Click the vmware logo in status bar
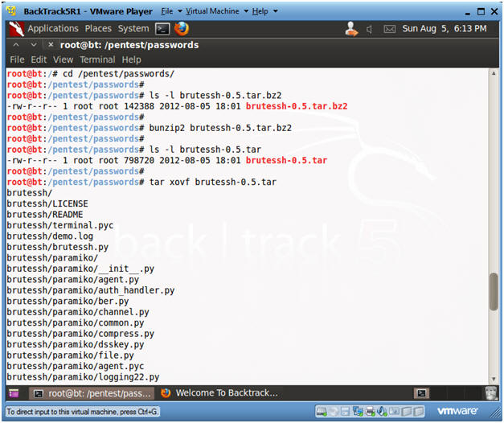The width and height of the screenshot is (504, 423). point(457,411)
